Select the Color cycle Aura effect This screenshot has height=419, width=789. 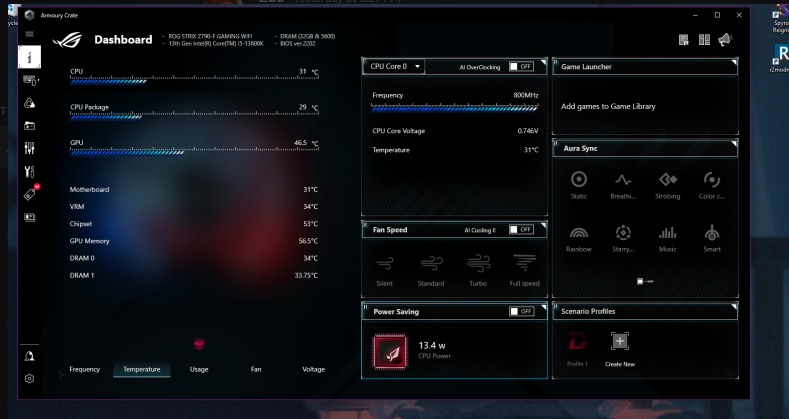coord(712,185)
